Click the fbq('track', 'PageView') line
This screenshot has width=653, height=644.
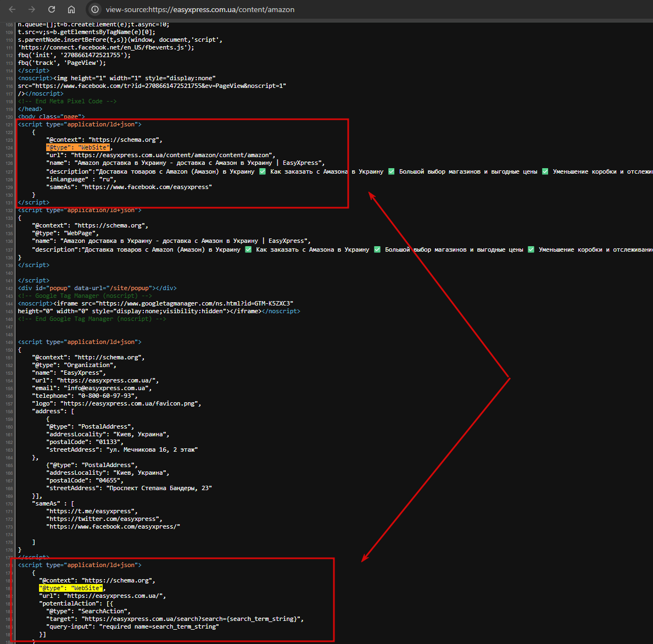tap(62, 63)
